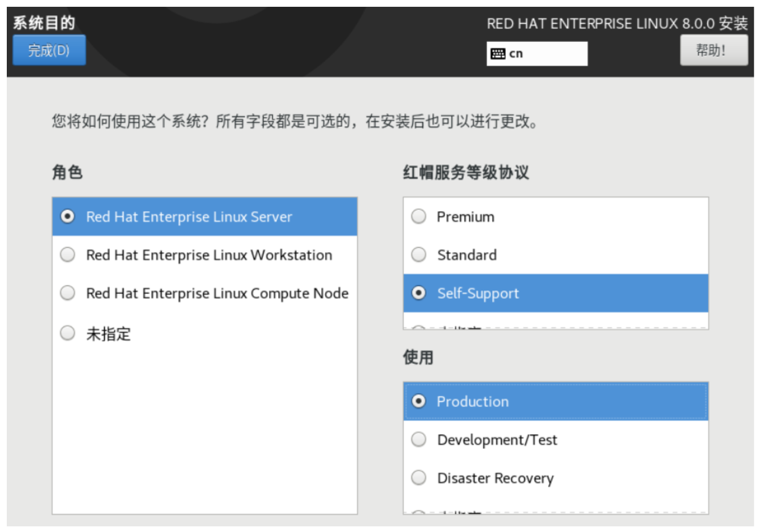Pick Red Hat Enterprise Linux Compute Node
Viewport: 768px width, 532px height.
point(216,293)
